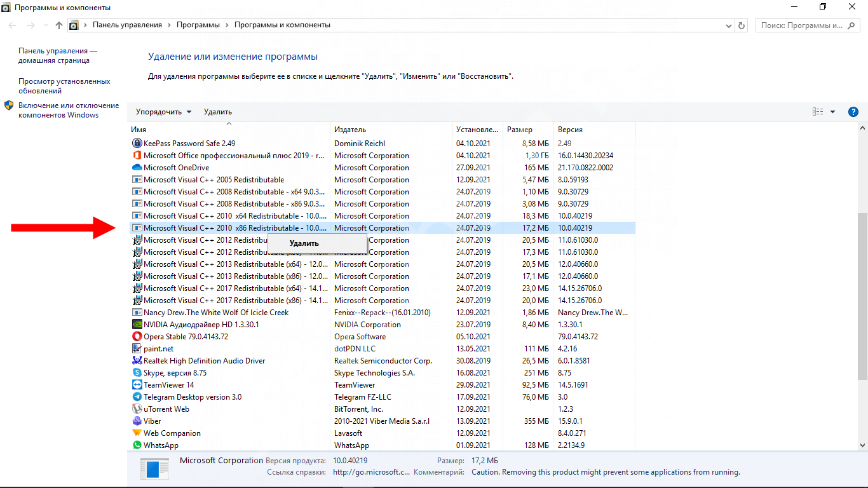This screenshot has width=868, height=488.
Task: Click the Web Companion icon
Action: click(137, 433)
